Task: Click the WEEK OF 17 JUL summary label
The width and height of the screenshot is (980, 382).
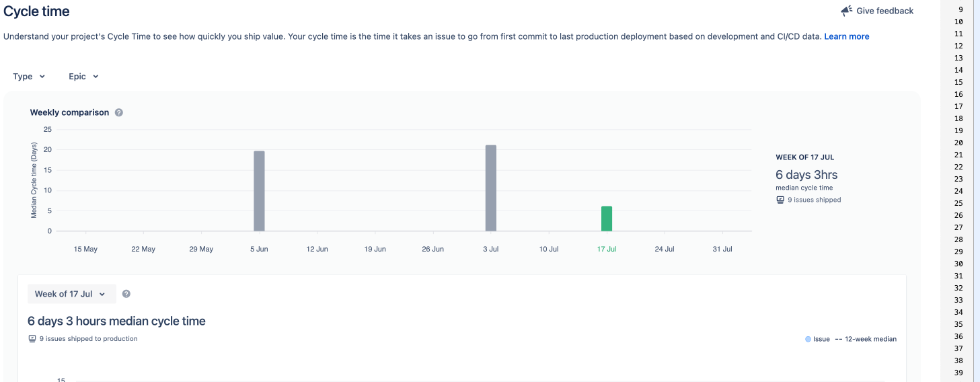Action: [804, 157]
